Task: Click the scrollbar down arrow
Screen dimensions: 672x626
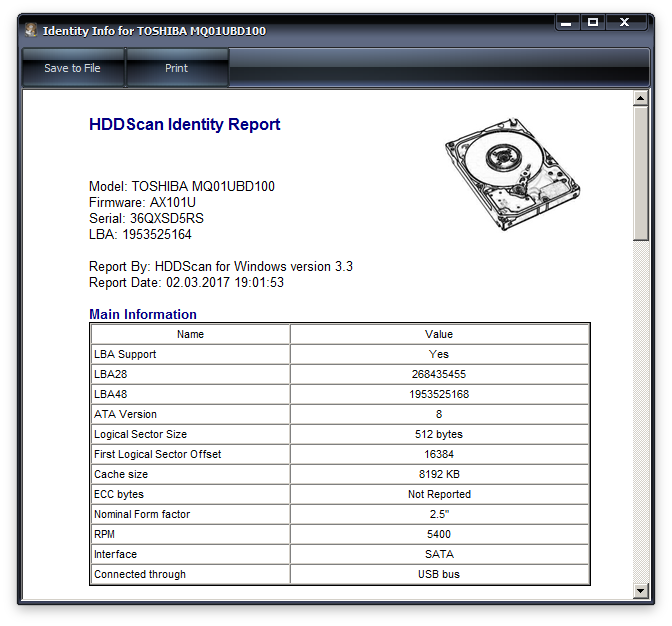Action: pyautogui.click(x=640, y=590)
